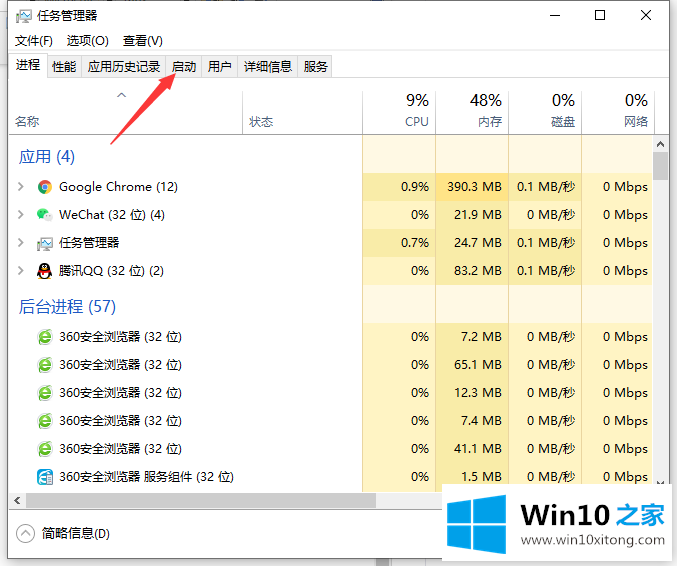The image size is (677, 566).
Task: Click the 简略信息(D) link
Action: point(76,534)
